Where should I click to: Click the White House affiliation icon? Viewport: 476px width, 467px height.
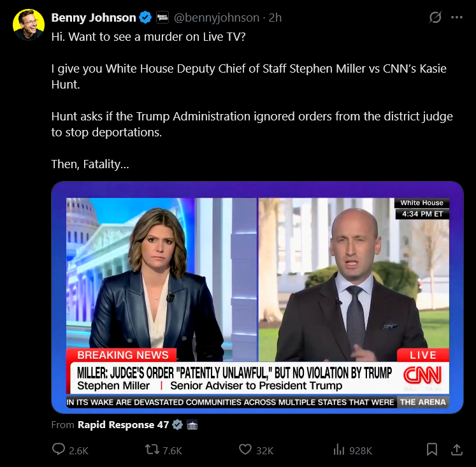[192, 425]
